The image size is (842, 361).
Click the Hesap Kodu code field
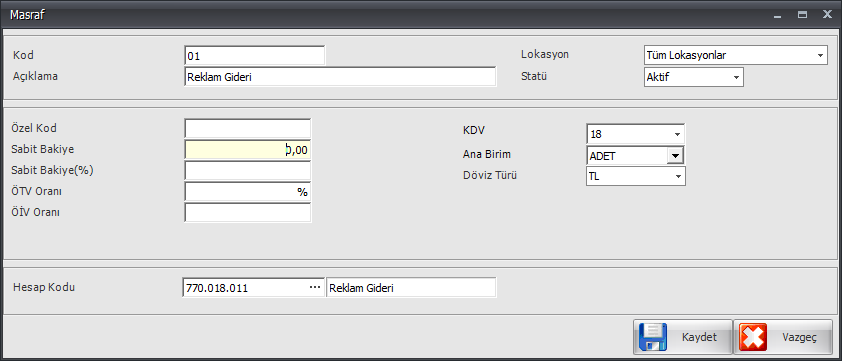[245, 287]
